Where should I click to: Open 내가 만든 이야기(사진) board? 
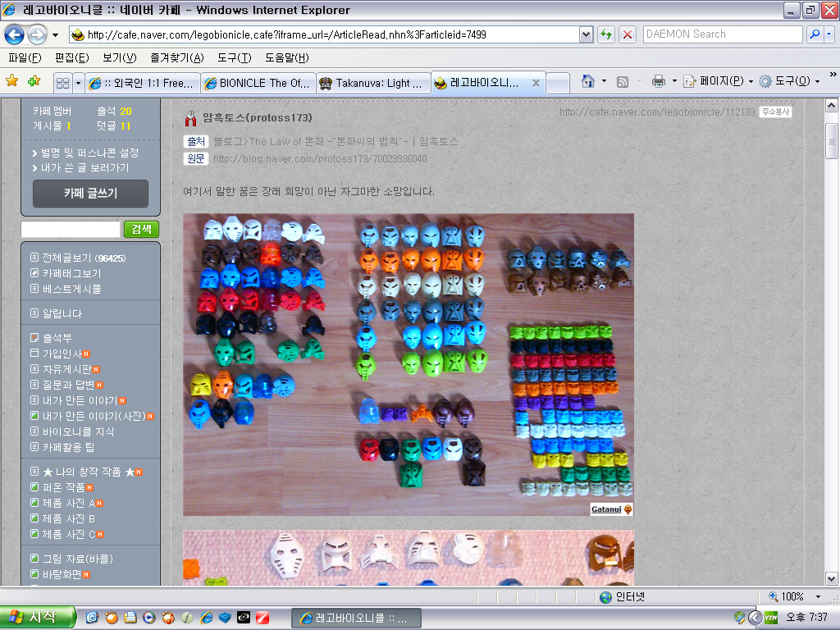pyautogui.click(x=92, y=416)
